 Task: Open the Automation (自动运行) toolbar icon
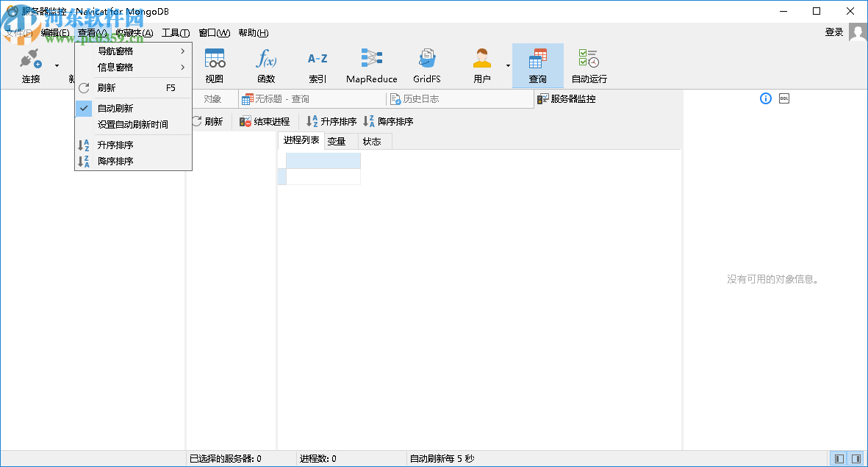point(589,65)
